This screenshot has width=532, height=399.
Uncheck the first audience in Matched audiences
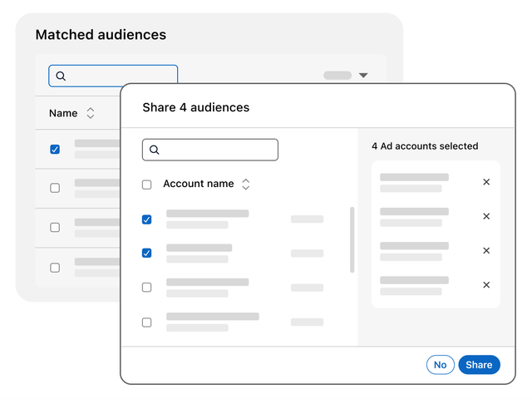[x=55, y=150]
